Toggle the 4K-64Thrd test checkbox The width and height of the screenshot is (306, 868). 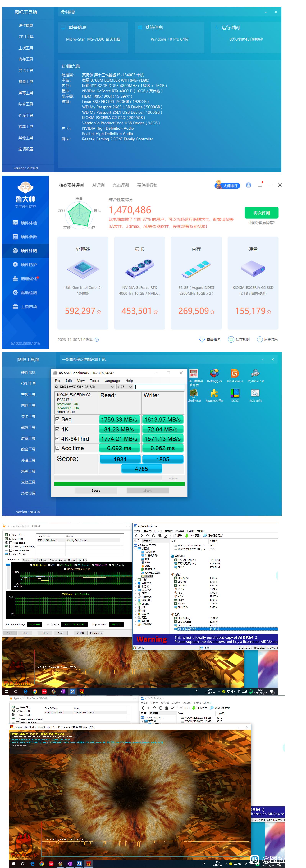point(57,438)
